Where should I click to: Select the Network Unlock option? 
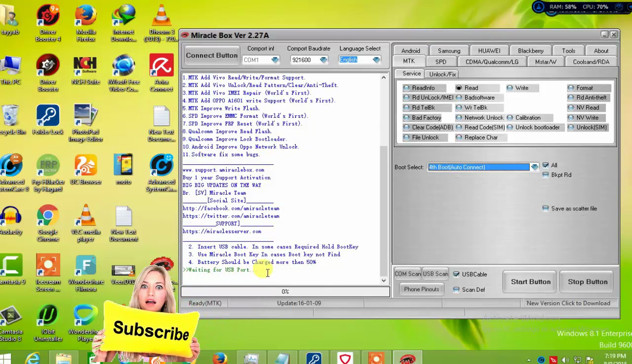(479, 117)
